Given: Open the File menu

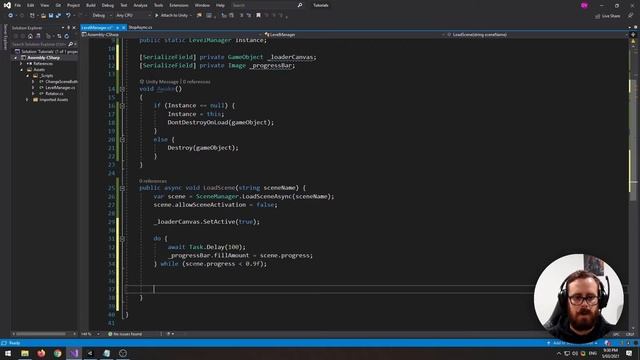Looking at the screenshot, I should 18,5.
